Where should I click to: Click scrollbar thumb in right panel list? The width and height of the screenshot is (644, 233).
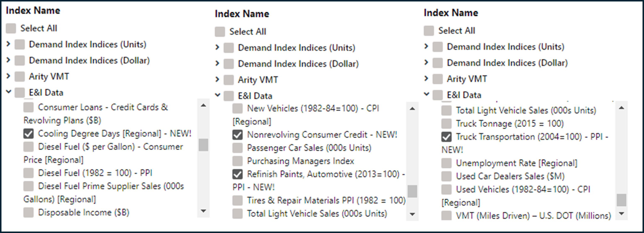click(622, 200)
